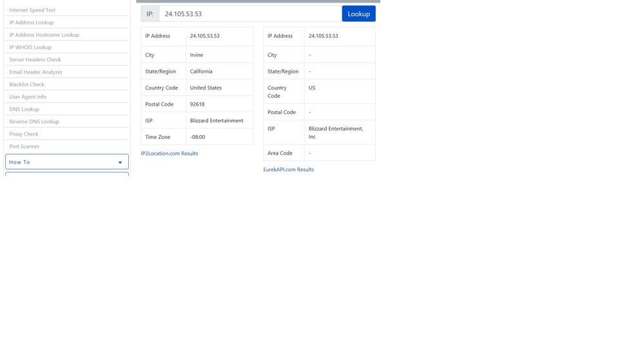
Task: Open IP2Location.com Results link
Action: coord(170,154)
